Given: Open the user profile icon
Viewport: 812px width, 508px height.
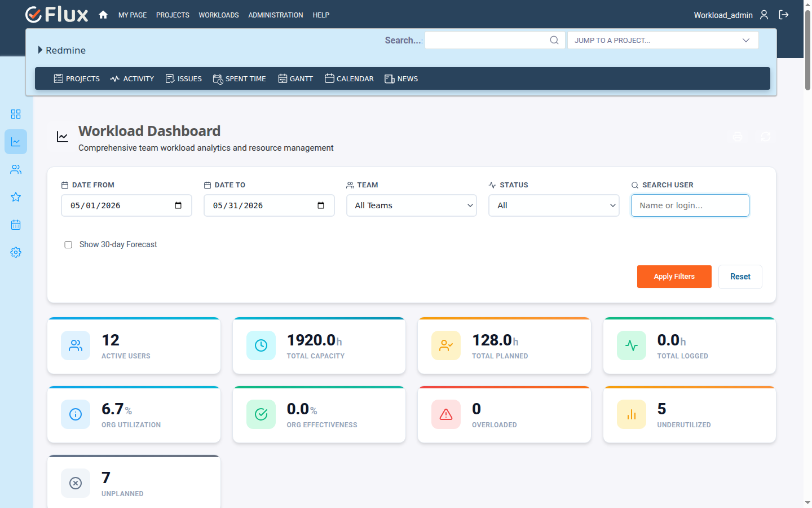Looking at the screenshot, I should [x=764, y=15].
